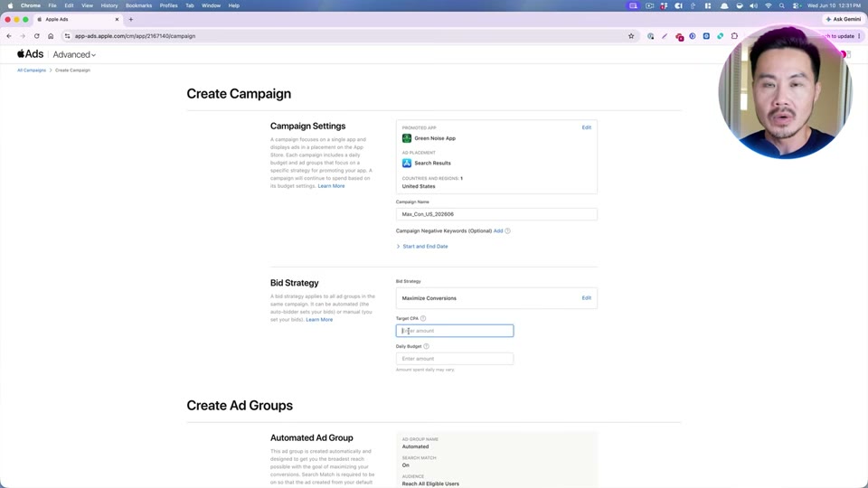
Task: Open the History menu
Action: pyautogui.click(x=109, y=5)
